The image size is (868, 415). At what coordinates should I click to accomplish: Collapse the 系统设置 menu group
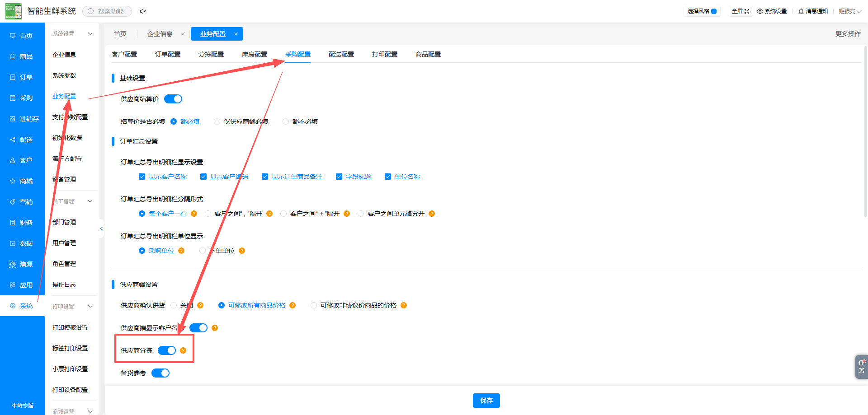coord(90,34)
